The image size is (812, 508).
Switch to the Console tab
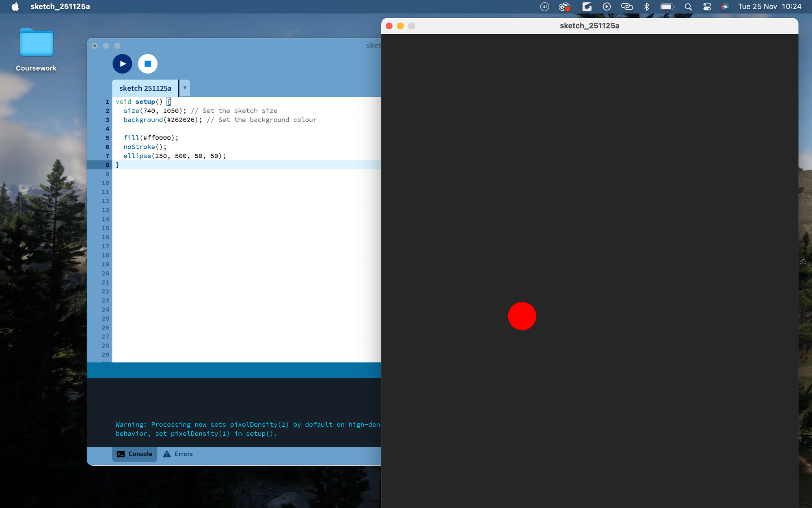[135, 454]
